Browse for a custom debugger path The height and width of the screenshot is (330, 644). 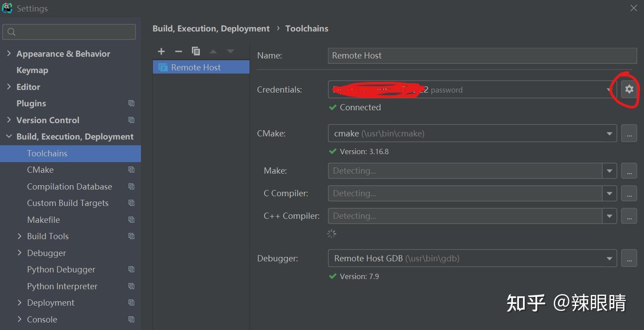pyautogui.click(x=629, y=258)
